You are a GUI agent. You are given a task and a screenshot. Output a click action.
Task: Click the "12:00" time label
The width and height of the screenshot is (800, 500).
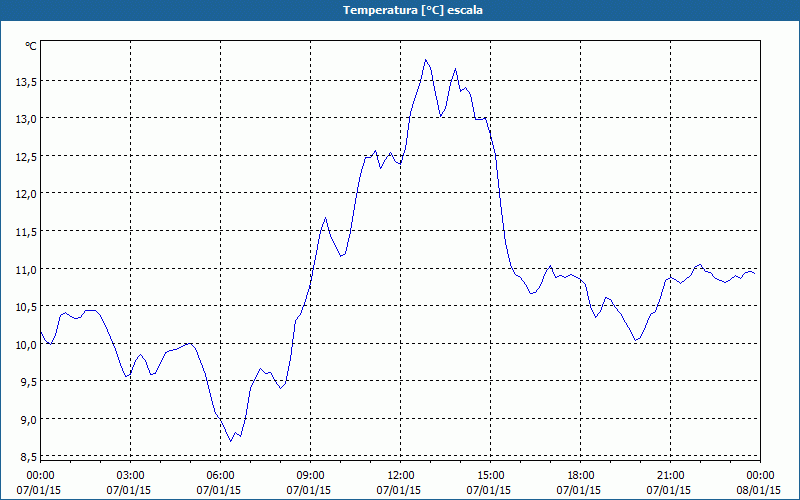(401, 476)
